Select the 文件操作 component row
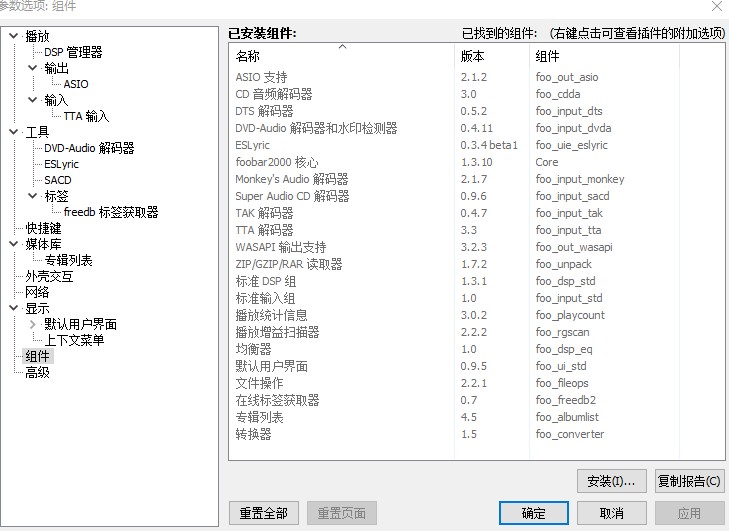 click(477, 383)
